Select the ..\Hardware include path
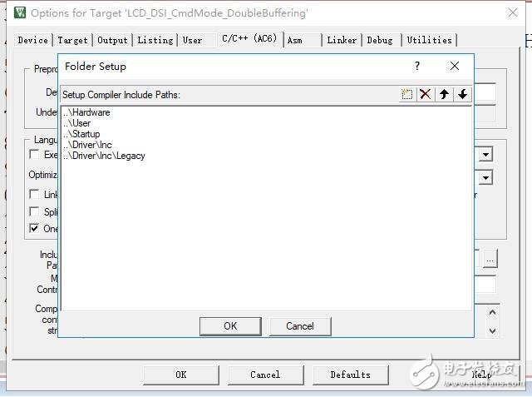 pos(86,112)
